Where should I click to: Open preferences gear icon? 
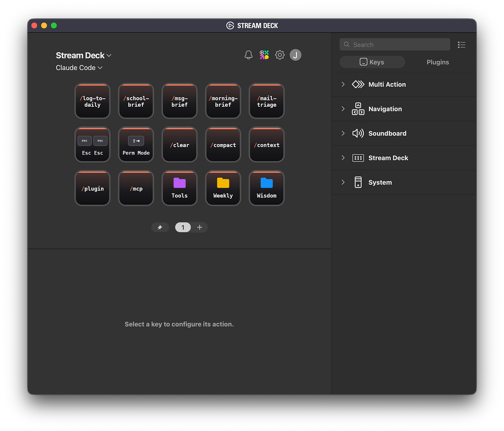pos(280,55)
